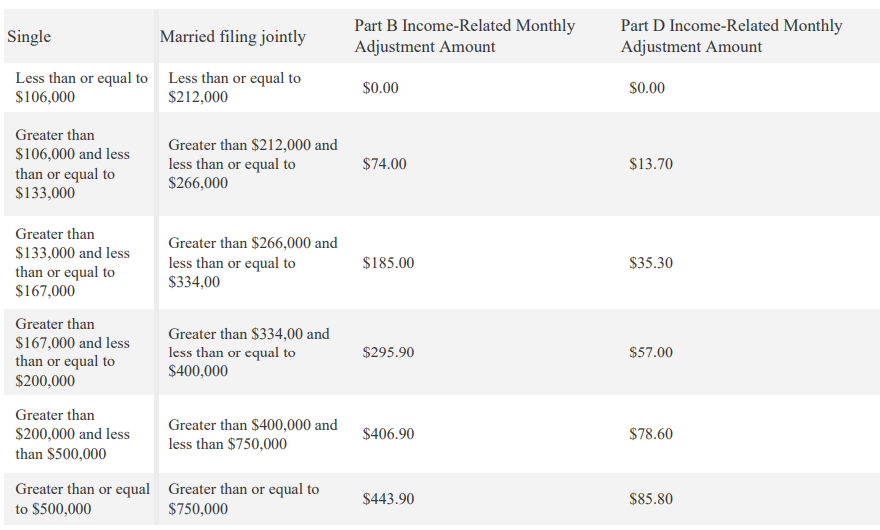The width and height of the screenshot is (880, 530).
Task: Click the $74.00 Part B amount
Action: [385, 164]
